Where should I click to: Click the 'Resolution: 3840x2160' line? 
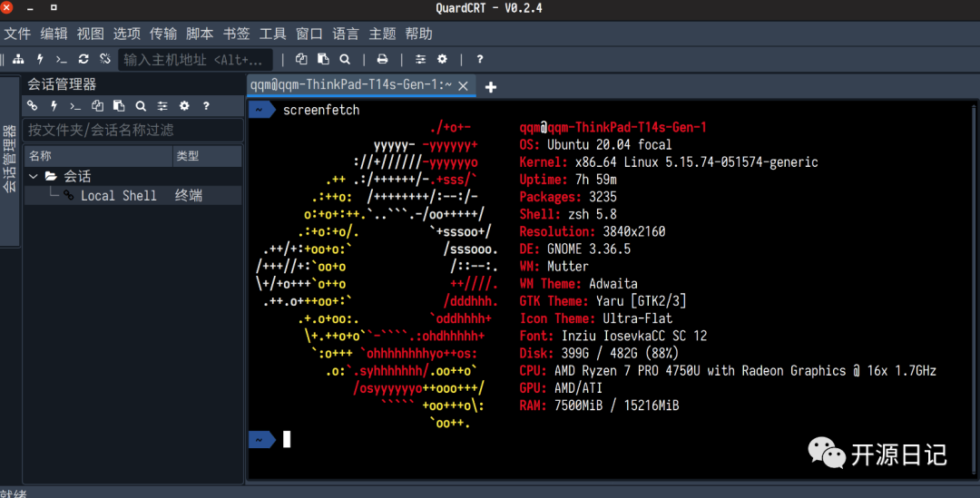[x=593, y=232]
